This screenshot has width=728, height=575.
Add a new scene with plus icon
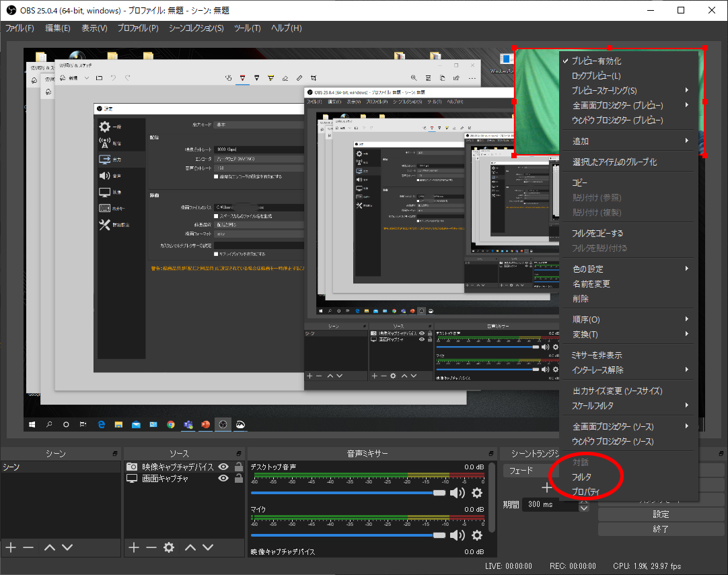click(11, 547)
